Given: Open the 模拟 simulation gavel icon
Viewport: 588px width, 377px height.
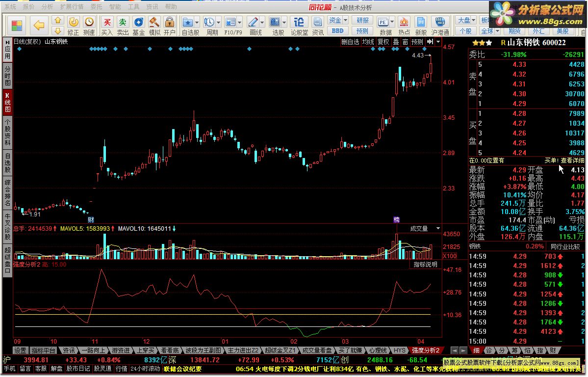Looking at the screenshot, I should pyautogui.click(x=154, y=26).
